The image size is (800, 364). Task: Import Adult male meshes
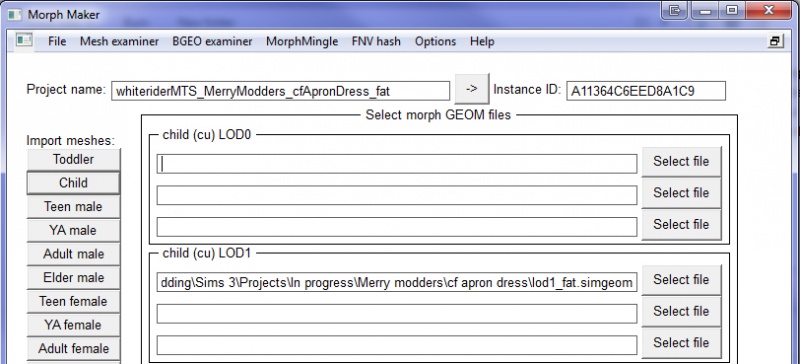pyautogui.click(x=73, y=254)
